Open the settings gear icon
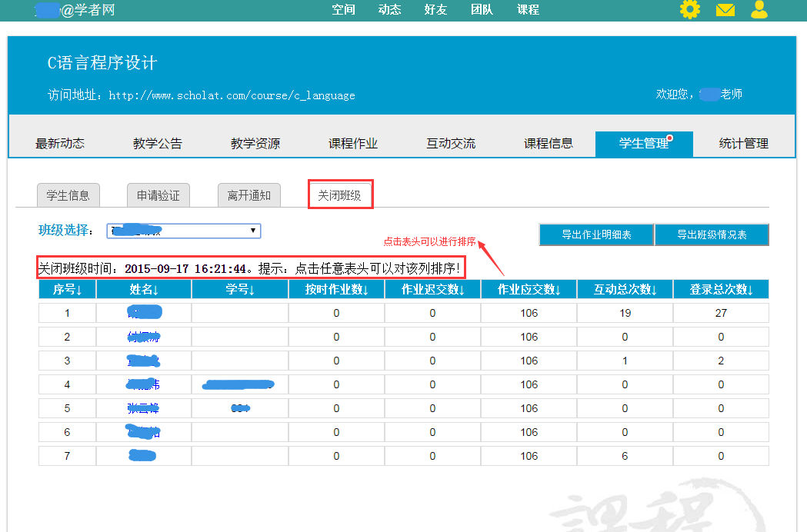The width and height of the screenshot is (807, 532). 690,10
